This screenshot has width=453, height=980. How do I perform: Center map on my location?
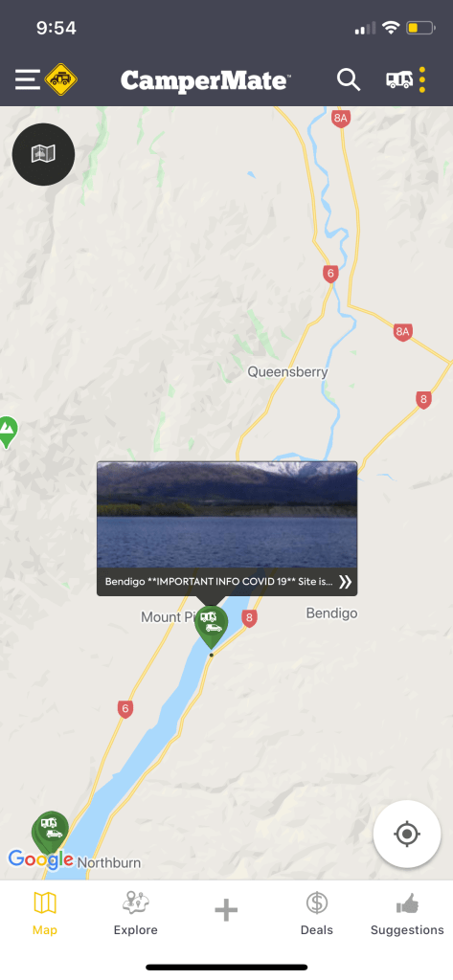[x=407, y=834]
